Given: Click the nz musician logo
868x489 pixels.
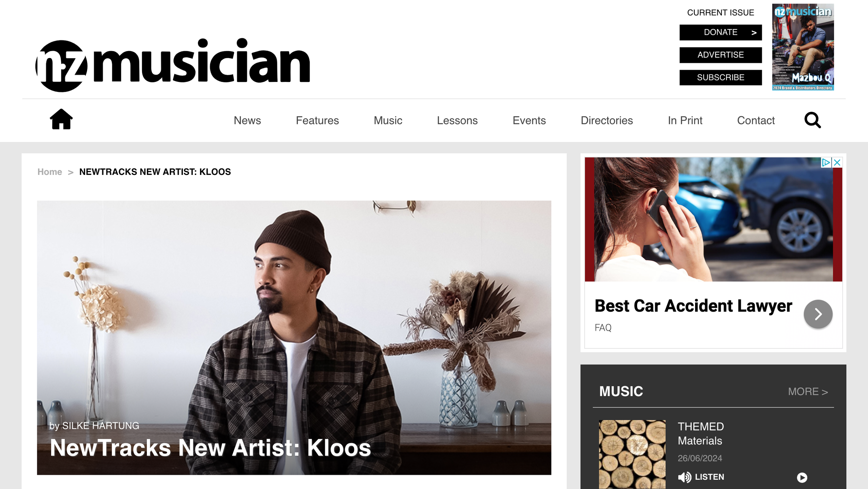Looking at the screenshot, I should 173,65.
